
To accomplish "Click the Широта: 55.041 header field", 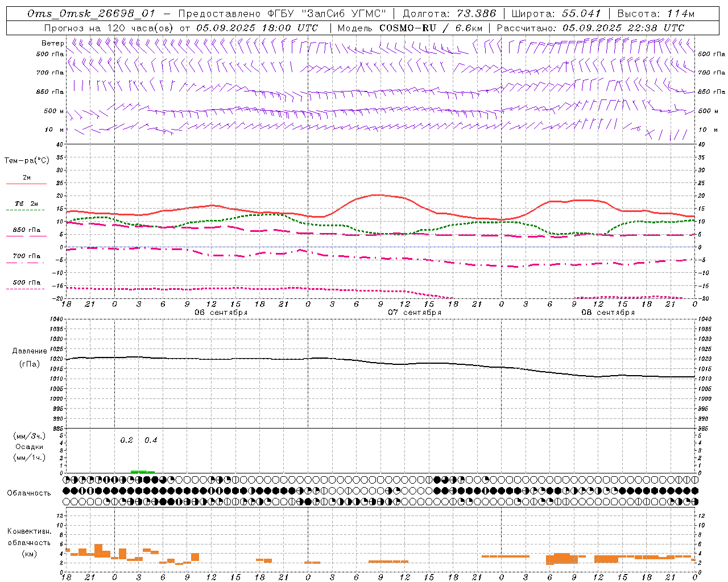I will pos(556,14).
